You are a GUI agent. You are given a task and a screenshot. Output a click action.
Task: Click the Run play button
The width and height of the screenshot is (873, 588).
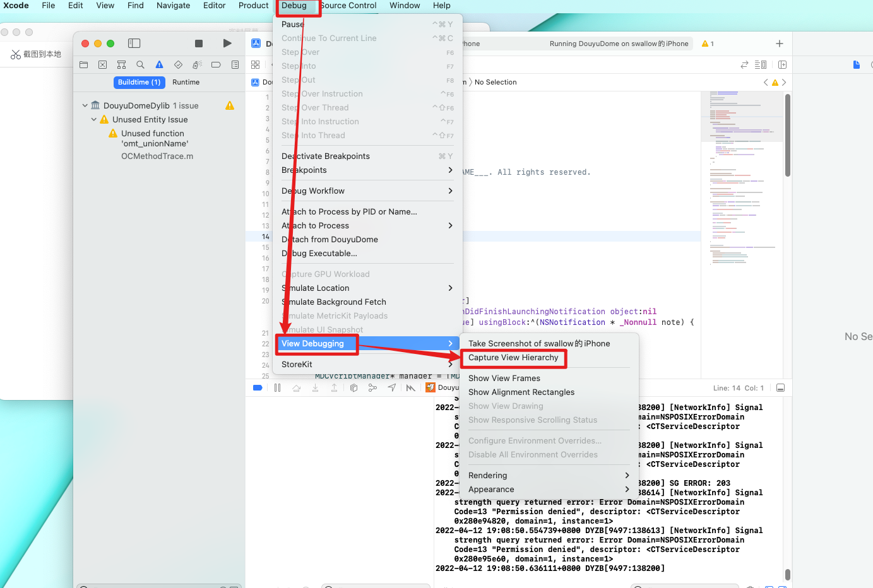pos(227,43)
